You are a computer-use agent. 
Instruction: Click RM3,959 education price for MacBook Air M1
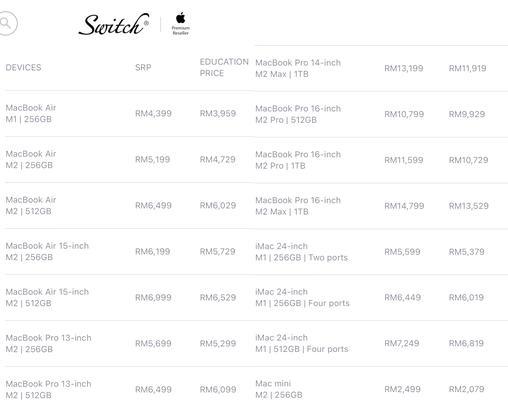pos(218,114)
